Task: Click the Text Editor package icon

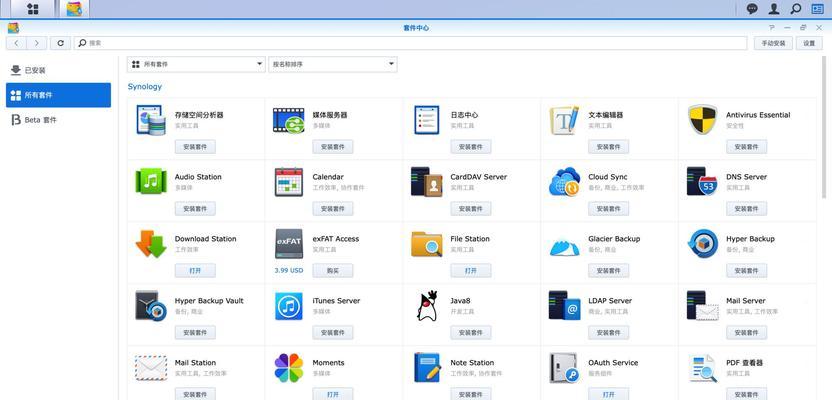Action: [x=564, y=120]
